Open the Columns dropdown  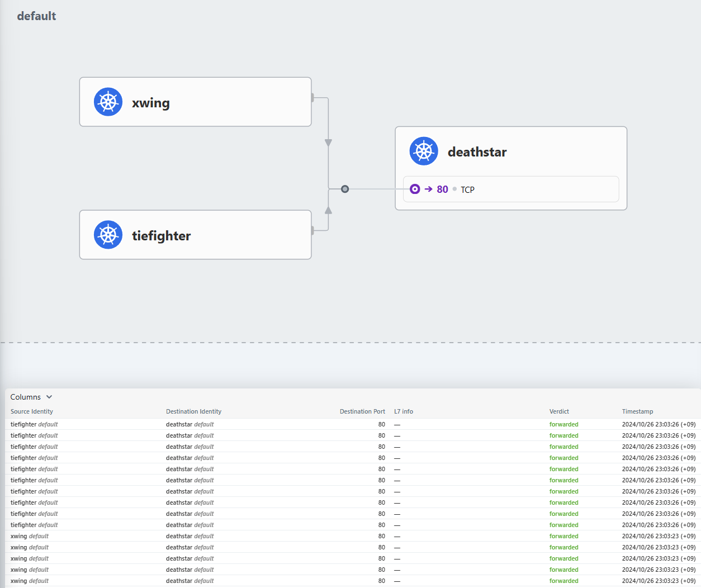click(x=26, y=397)
